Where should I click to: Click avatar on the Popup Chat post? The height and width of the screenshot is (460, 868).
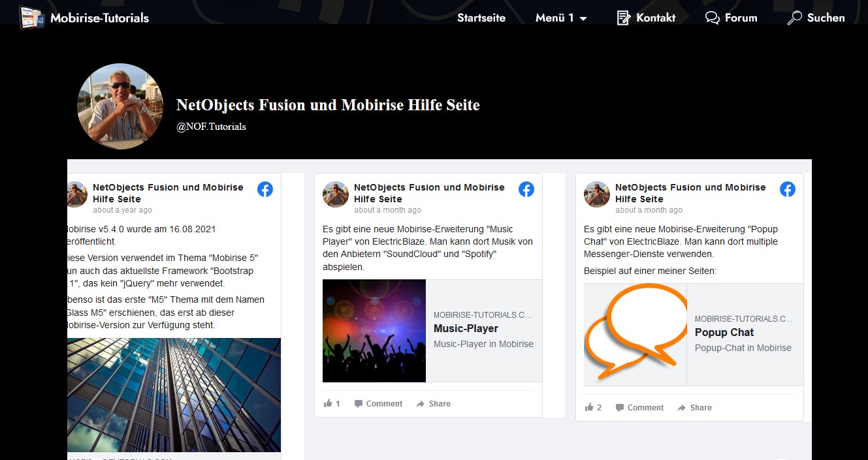[597, 194]
